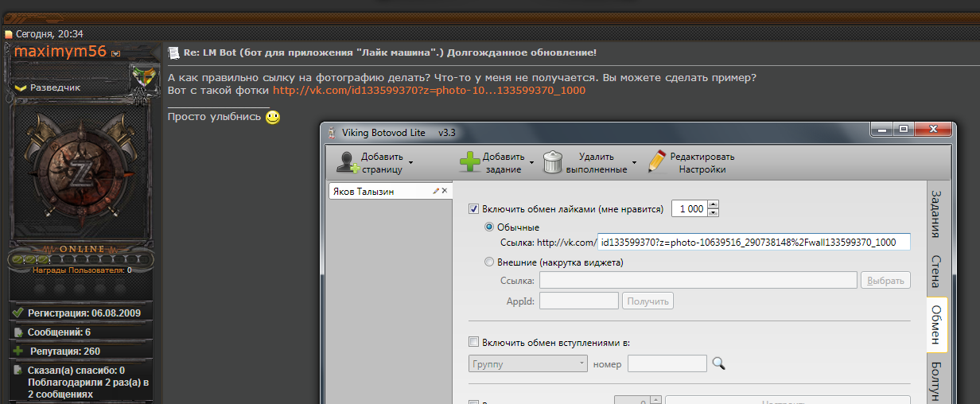Click the Add Page (Добавить страницу) icon
This screenshot has height=404, width=980.
(x=348, y=162)
